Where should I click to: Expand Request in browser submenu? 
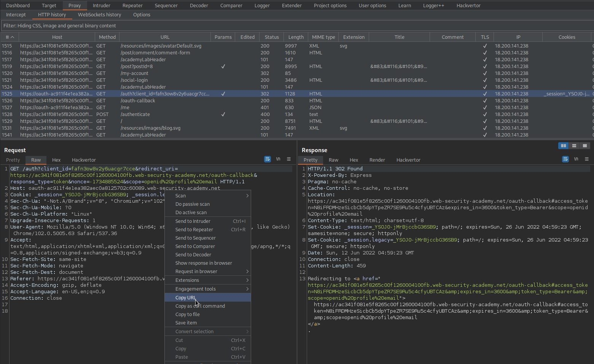208,271
